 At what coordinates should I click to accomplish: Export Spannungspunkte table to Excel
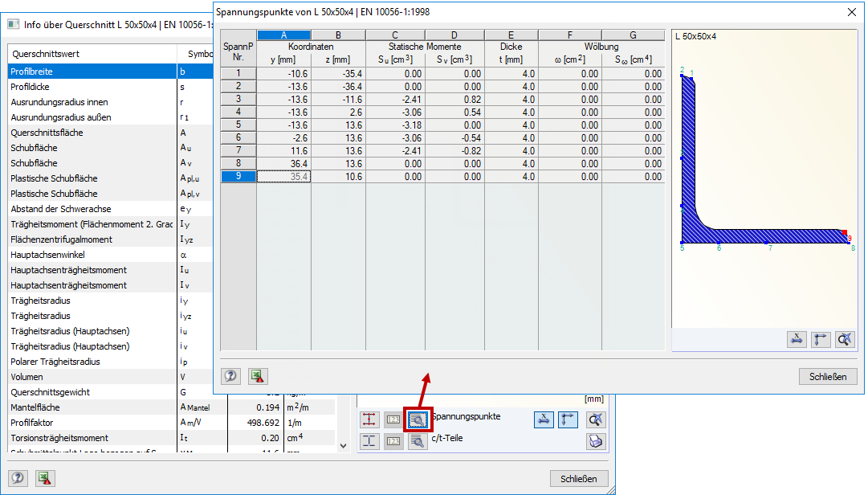tap(258, 376)
